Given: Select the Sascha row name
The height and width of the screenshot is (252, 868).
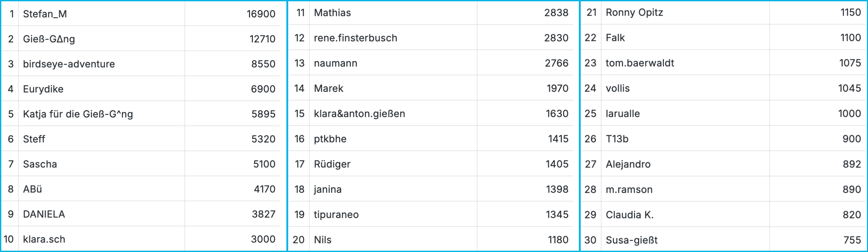Looking at the screenshot, I should click(40, 164).
